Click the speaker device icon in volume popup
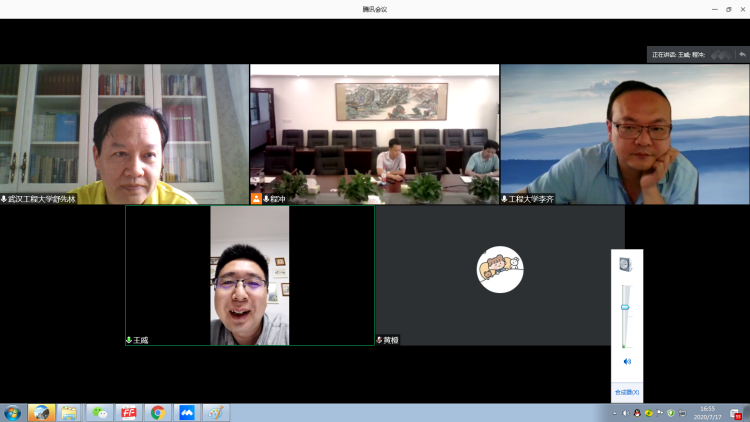750x422 pixels. (626, 265)
